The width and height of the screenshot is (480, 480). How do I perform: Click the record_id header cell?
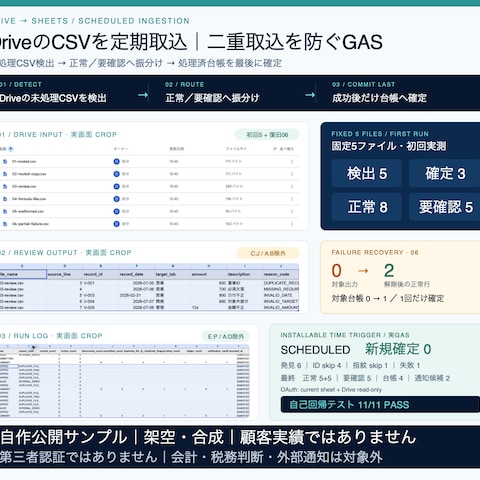coord(100,274)
